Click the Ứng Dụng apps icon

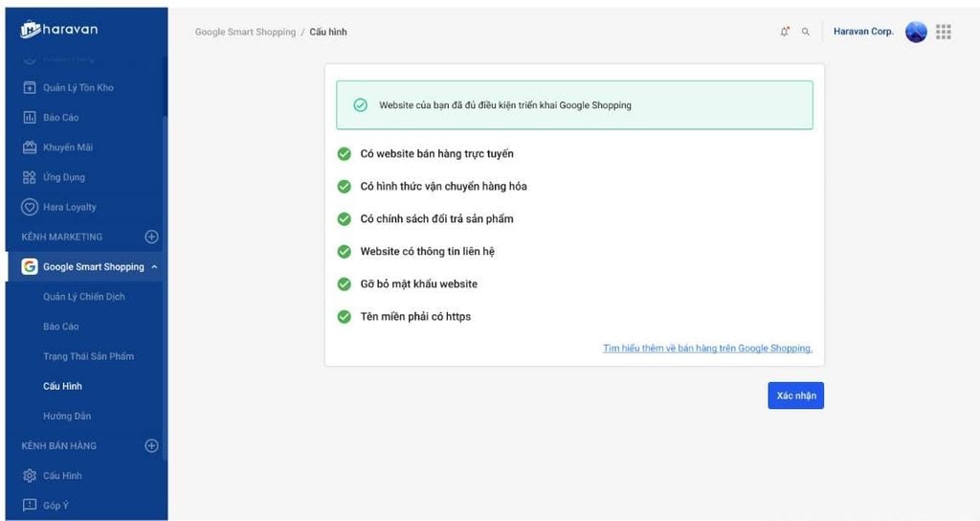pos(30,177)
